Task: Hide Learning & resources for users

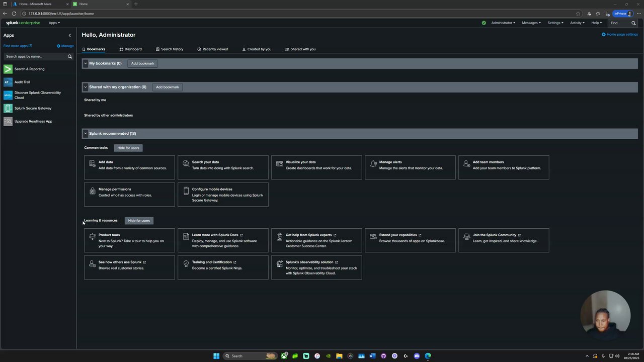Action: coord(139,221)
